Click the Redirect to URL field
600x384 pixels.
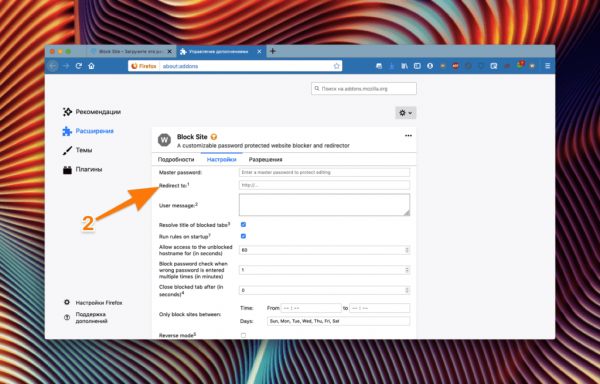(324, 185)
